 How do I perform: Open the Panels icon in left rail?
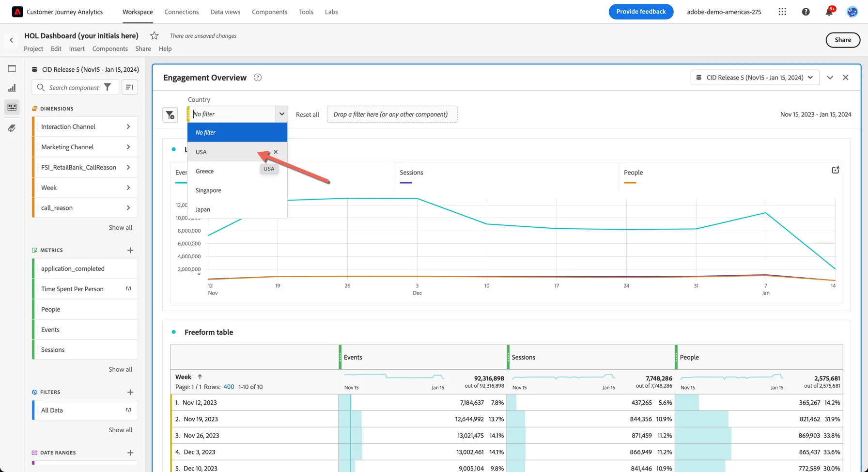pos(12,68)
